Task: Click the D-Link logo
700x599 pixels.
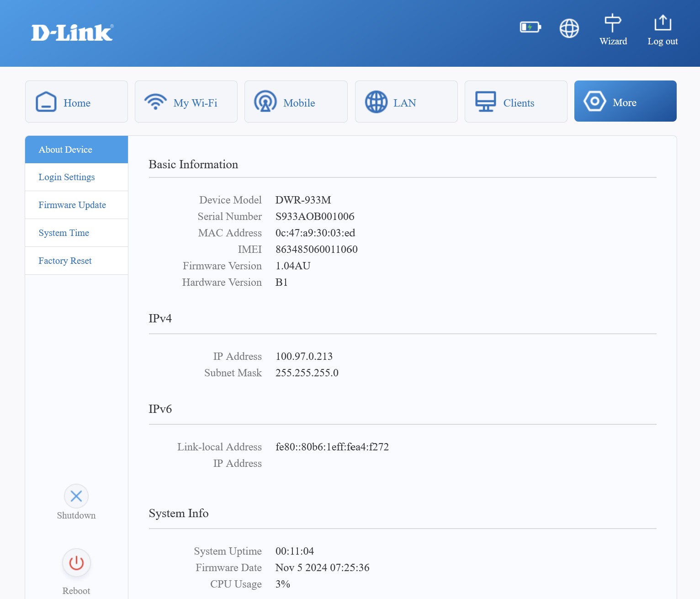Action: click(72, 33)
